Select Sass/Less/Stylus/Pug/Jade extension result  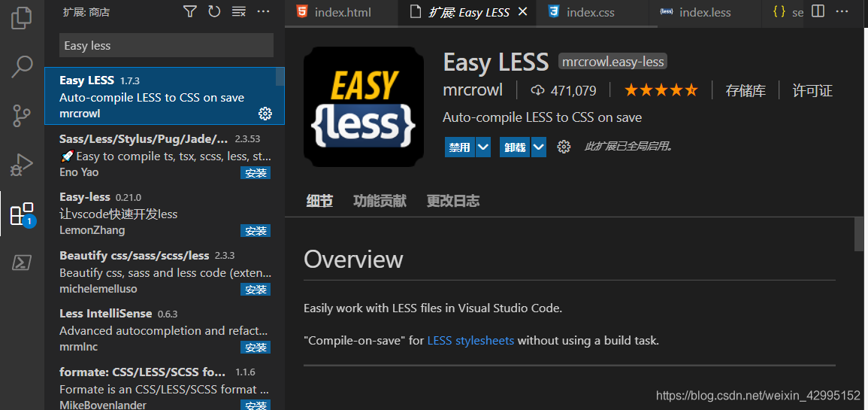165,154
